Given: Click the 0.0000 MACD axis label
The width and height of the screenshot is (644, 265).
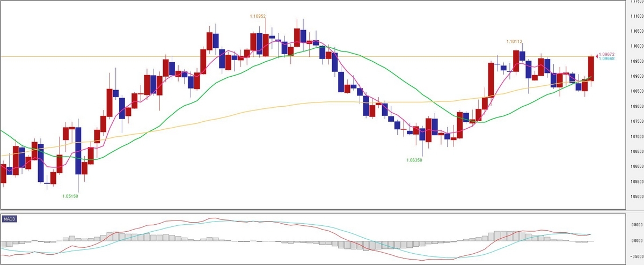Looking at the screenshot, I should 636,240.
